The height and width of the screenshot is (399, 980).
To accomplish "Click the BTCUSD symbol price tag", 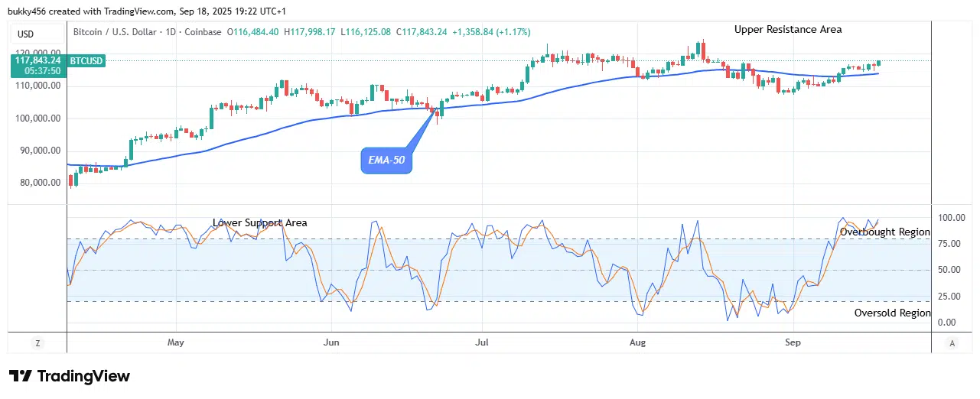I will pos(85,60).
